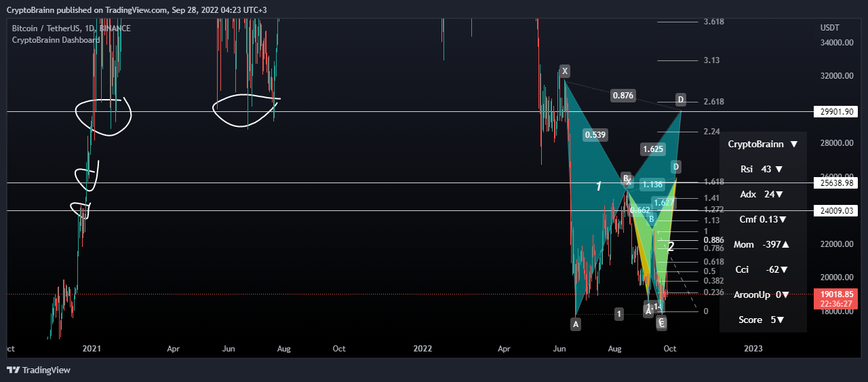Image resolution: width=868 pixels, height=382 pixels.
Task: Click the 1.625 harmonic ratio label
Action: [x=652, y=149]
